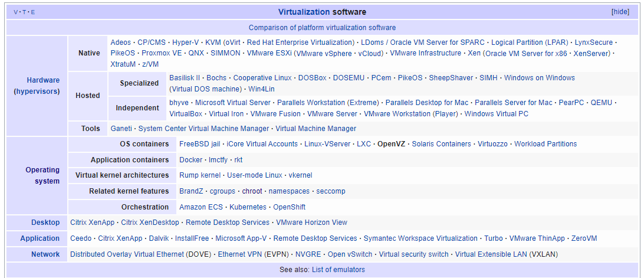Open the Win4Lin link
This screenshot has height=278, width=644.
coord(261,89)
